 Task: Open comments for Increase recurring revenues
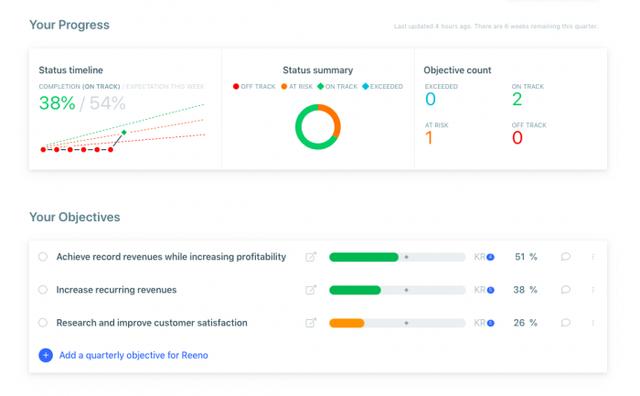coord(566,290)
